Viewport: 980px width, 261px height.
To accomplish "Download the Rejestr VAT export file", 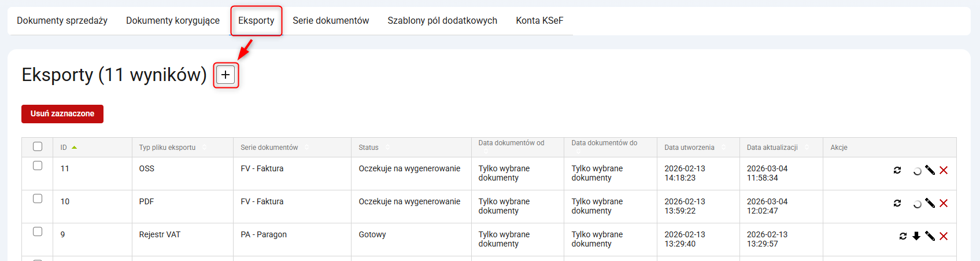I will (x=916, y=236).
